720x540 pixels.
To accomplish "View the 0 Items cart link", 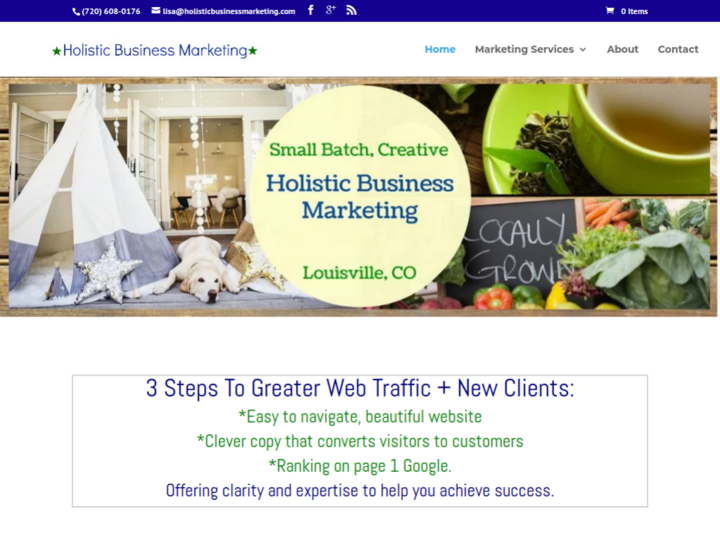I will pos(634,11).
